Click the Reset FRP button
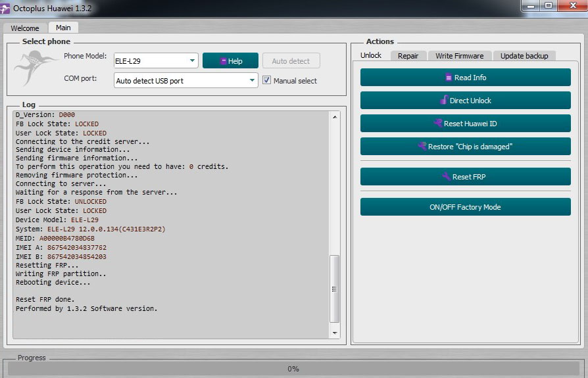The image size is (588, 378). tap(466, 176)
